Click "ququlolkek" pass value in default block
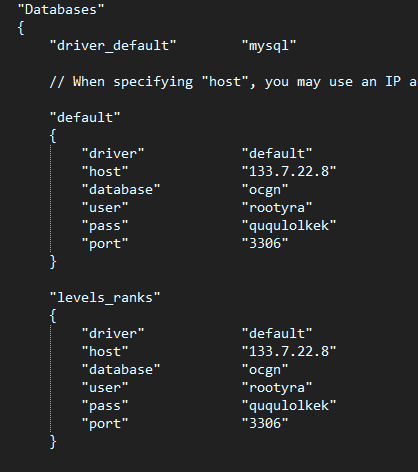Screen dimensions: 418x472 289,226
